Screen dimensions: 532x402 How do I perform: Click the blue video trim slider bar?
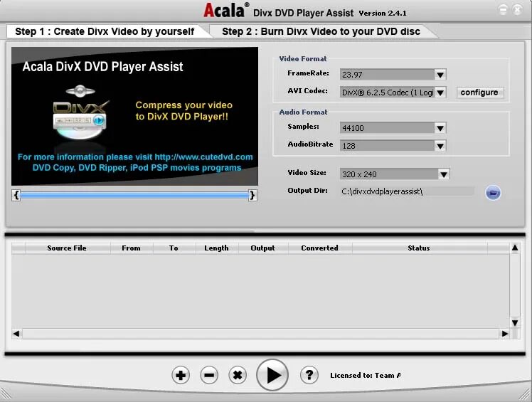pos(134,195)
